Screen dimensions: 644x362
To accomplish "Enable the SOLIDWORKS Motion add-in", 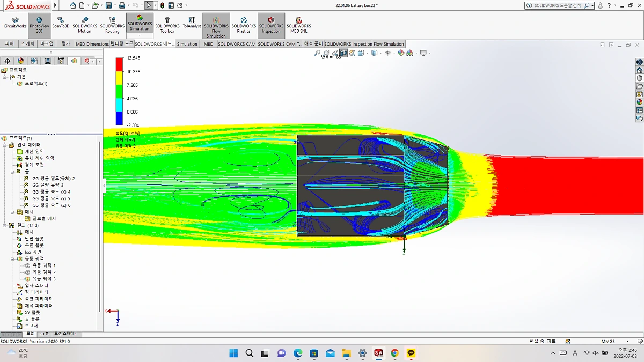I will pos(85,25).
